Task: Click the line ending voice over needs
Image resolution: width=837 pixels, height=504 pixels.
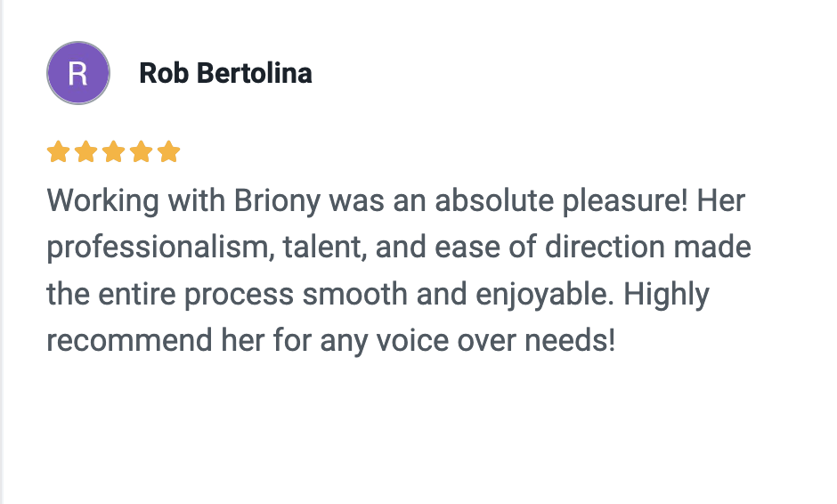Action: point(331,341)
